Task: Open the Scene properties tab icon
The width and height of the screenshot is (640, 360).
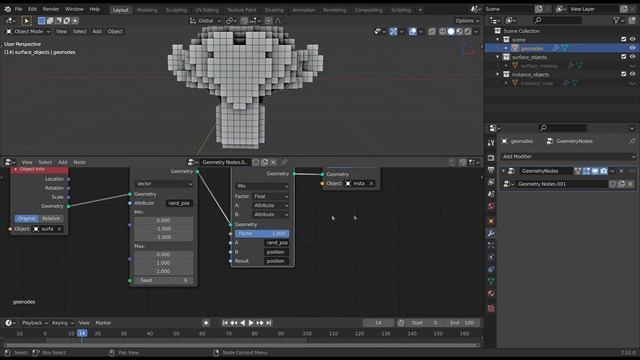Action: 491,194
